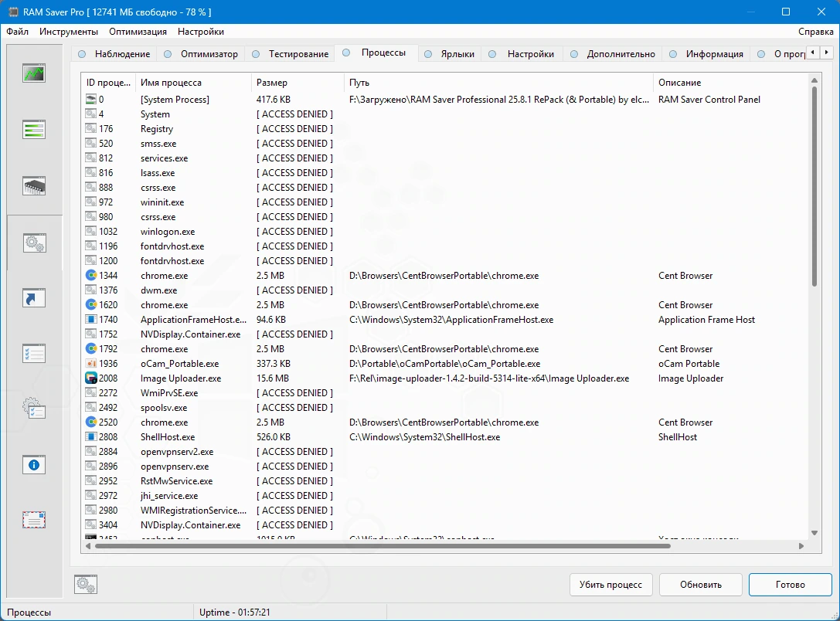Open the envelope mail sidebar icon
This screenshot has height=621, width=840.
pyautogui.click(x=34, y=520)
